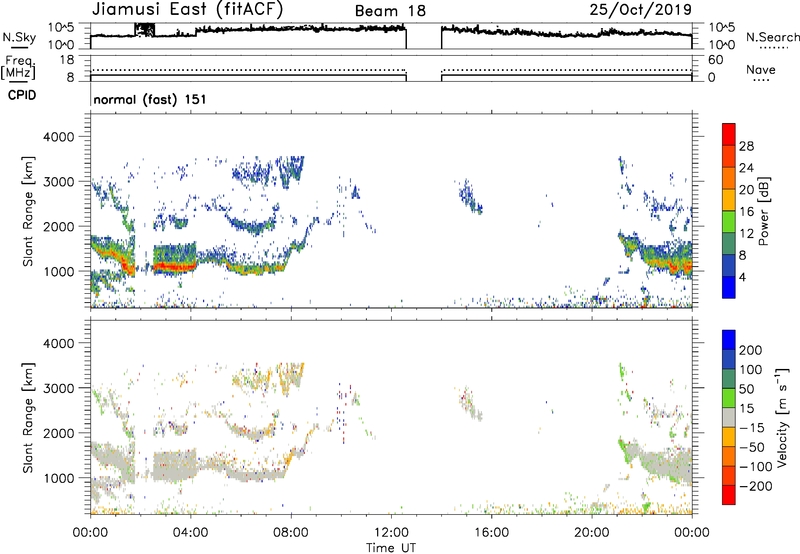Click red high-power band near 03:00 in power panel

pos(174,266)
